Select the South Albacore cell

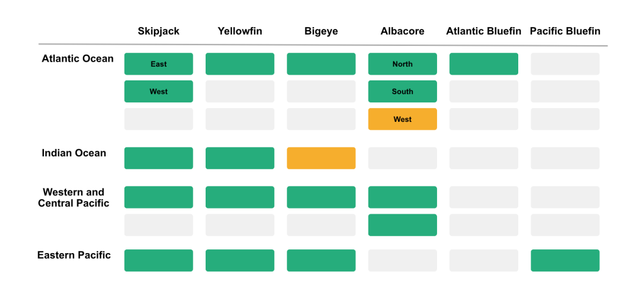[402, 92]
